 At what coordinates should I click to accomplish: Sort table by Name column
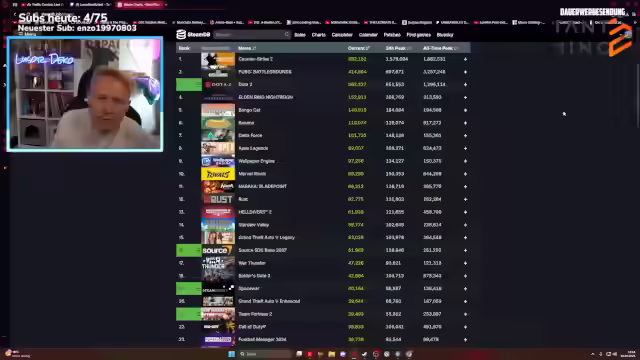(247, 48)
